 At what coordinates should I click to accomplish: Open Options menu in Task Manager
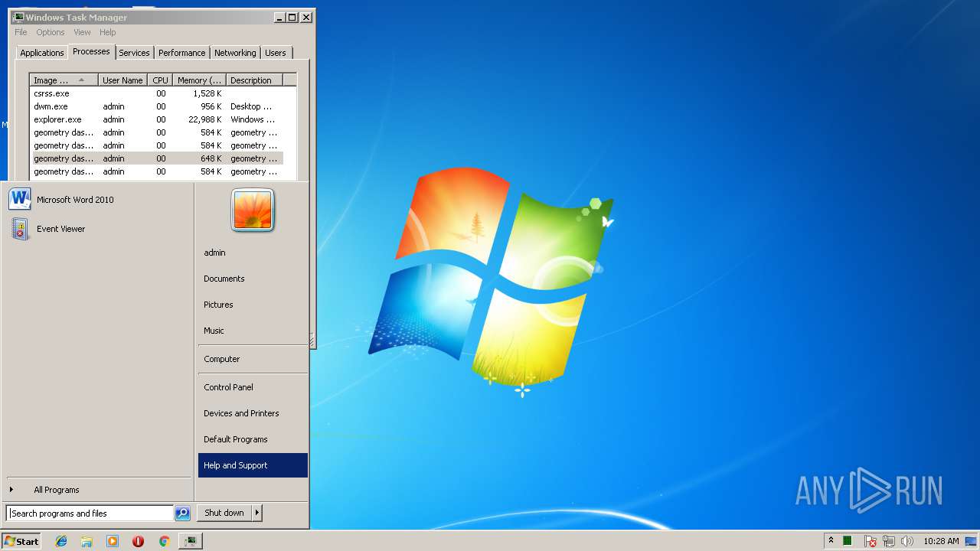click(x=51, y=32)
